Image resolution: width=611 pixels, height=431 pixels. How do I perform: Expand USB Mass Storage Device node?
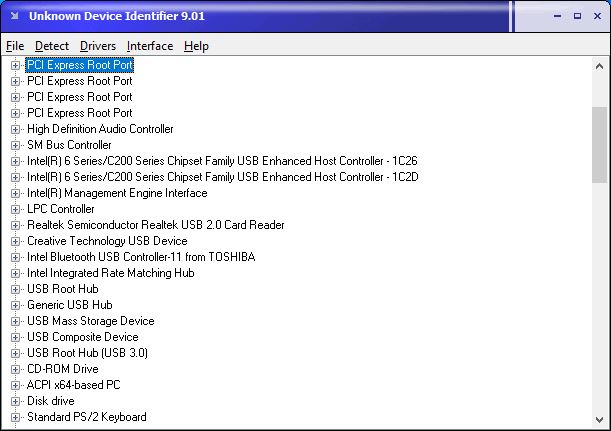15,321
